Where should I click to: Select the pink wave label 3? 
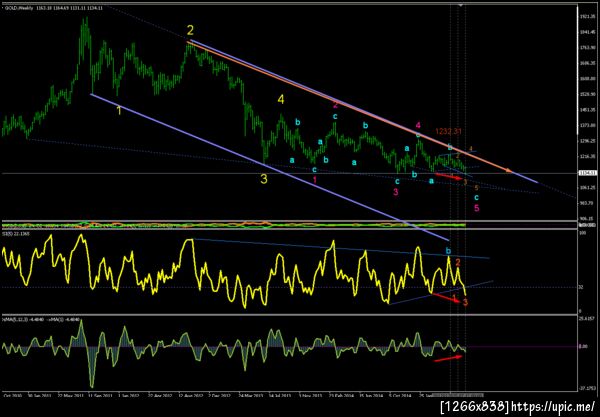click(396, 192)
